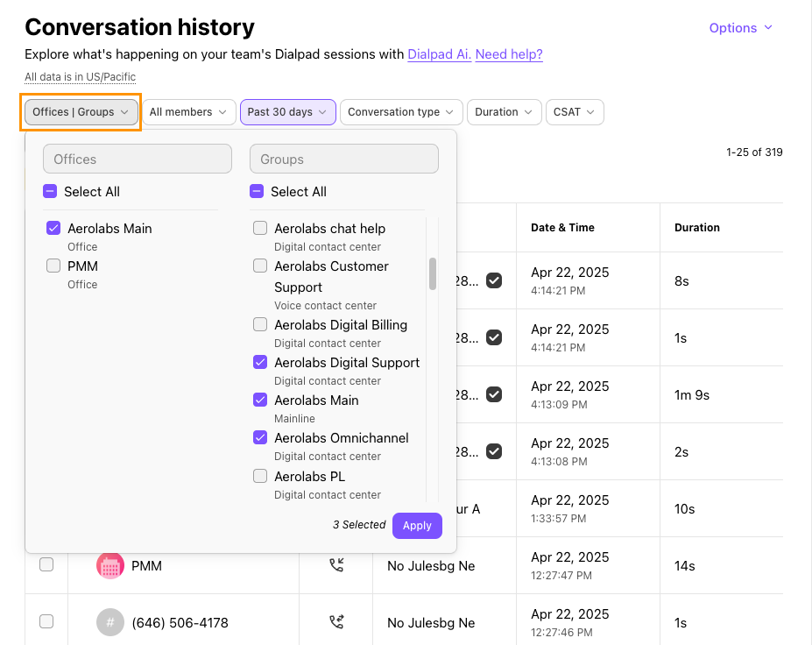Viewport: 812px width, 645px height.
Task: Toggle Select All for Groups
Action: pos(257,192)
